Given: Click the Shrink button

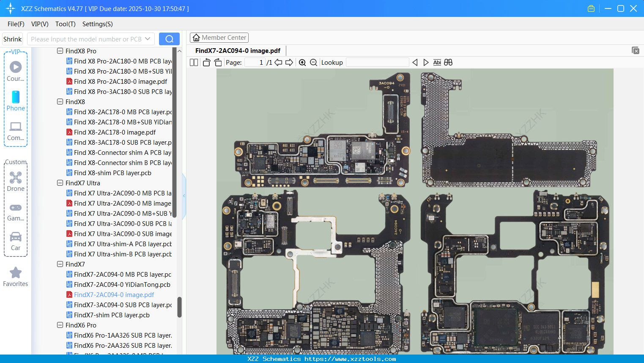Looking at the screenshot, I should click(x=12, y=39).
